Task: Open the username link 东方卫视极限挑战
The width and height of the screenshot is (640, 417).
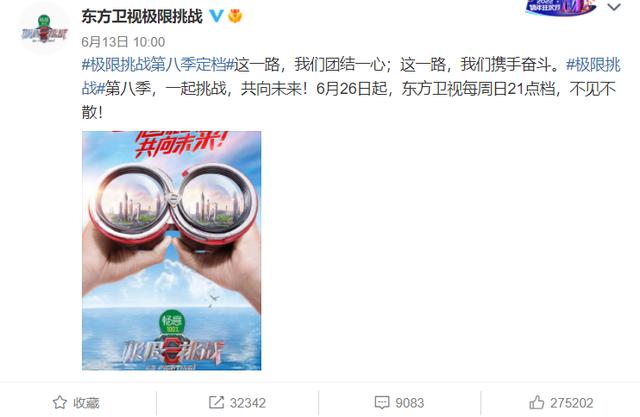Action: 142,16
